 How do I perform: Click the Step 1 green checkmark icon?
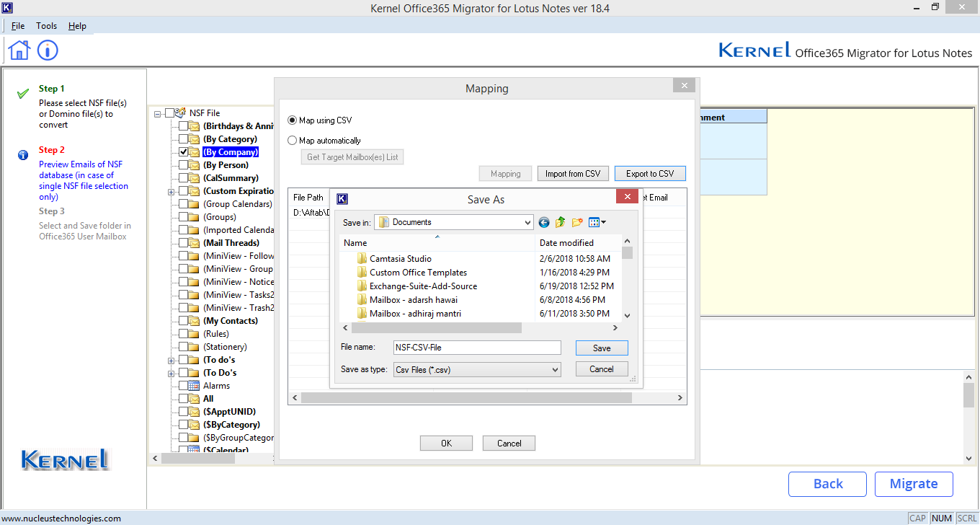23,93
